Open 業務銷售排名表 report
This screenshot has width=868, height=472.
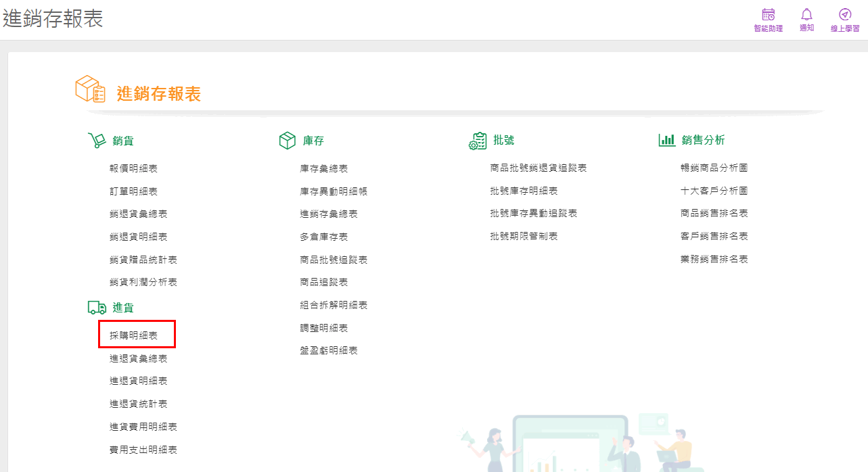point(714,259)
